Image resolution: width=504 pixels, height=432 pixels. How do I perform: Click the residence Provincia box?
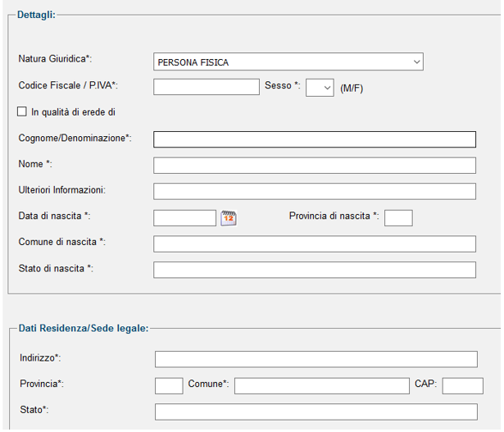[169, 386]
